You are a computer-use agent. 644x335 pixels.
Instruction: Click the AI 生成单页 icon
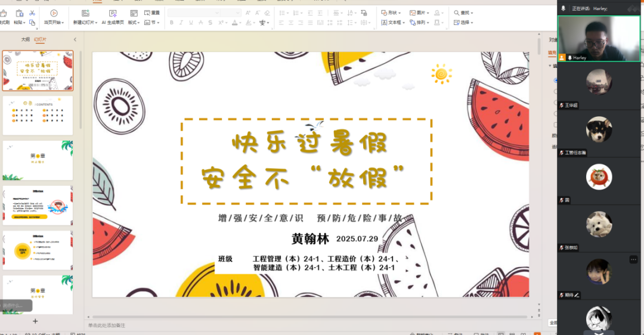[x=112, y=13]
